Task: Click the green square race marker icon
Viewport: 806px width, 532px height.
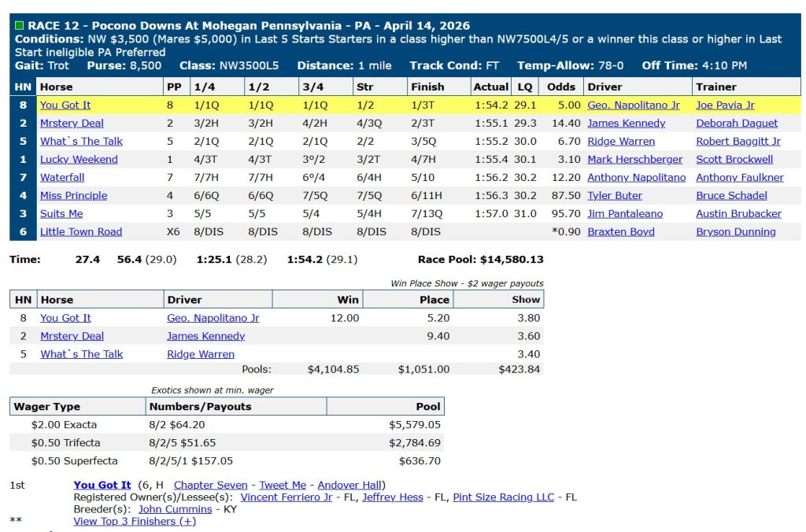Action: click(x=20, y=25)
